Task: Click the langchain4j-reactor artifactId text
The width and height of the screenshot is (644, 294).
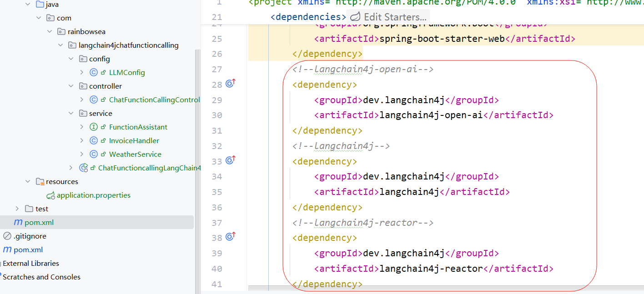Action: tap(431, 269)
